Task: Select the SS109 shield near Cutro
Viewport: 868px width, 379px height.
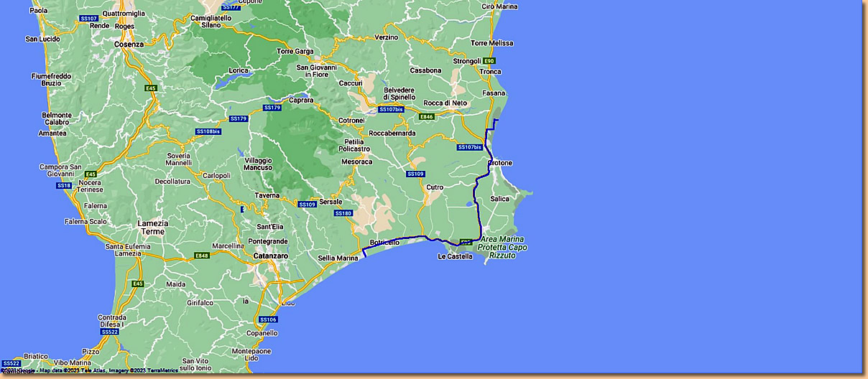Action: (415, 174)
